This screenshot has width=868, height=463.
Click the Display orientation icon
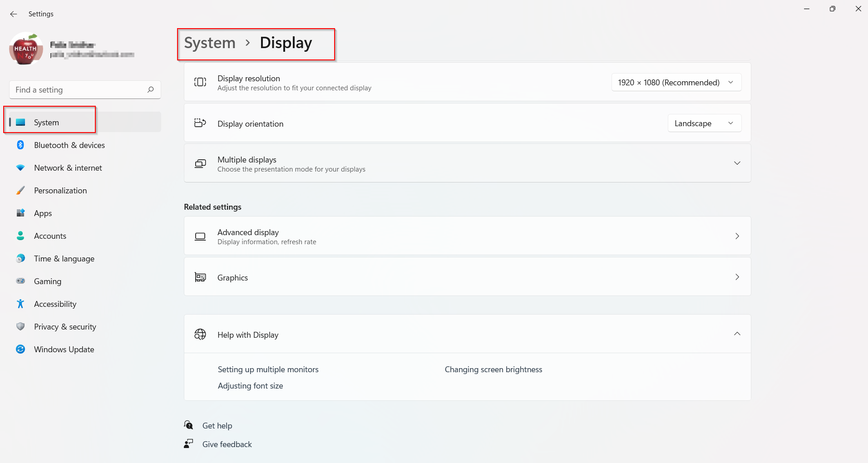(x=200, y=123)
